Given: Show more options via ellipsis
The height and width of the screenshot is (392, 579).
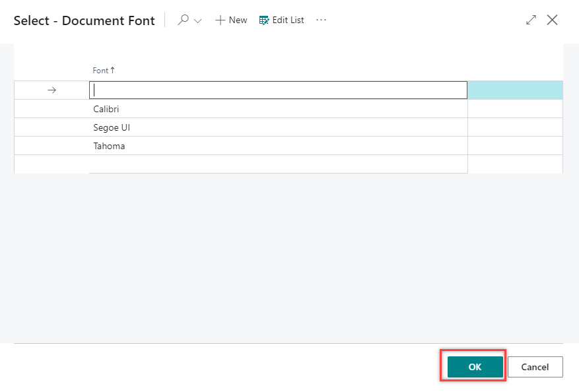Looking at the screenshot, I should click(x=322, y=20).
